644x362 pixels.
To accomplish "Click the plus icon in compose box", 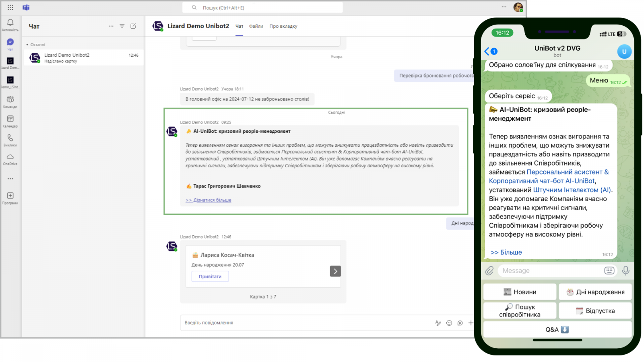I will click(x=471, y=323).
